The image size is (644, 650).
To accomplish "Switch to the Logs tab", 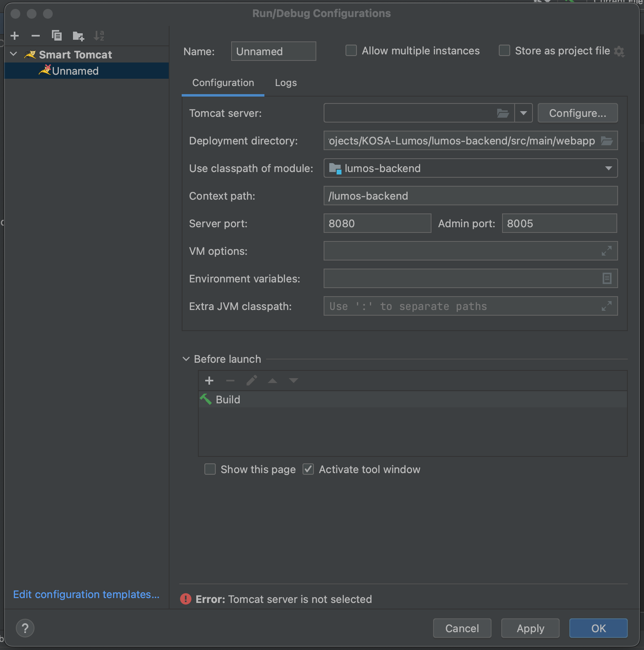I will [286, 83].
